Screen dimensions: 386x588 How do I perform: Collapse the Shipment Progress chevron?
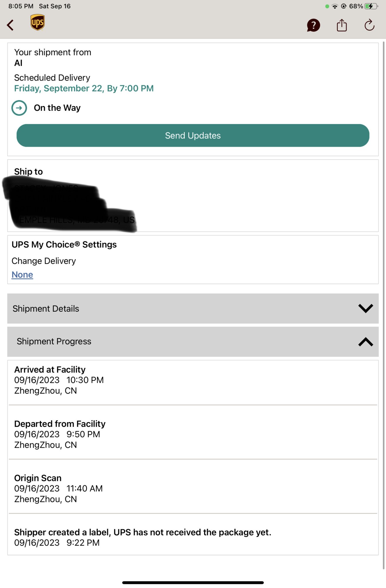coord(365,342)
